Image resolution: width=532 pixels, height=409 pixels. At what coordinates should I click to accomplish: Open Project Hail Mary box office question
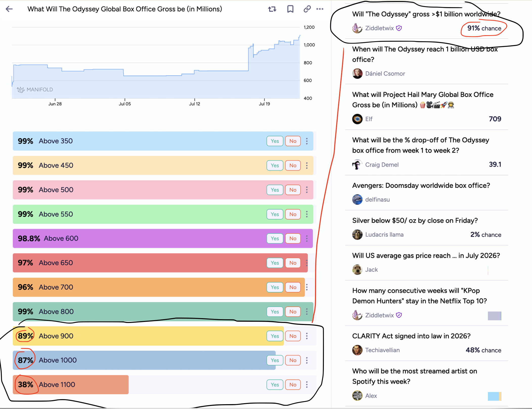click(423, 100)
